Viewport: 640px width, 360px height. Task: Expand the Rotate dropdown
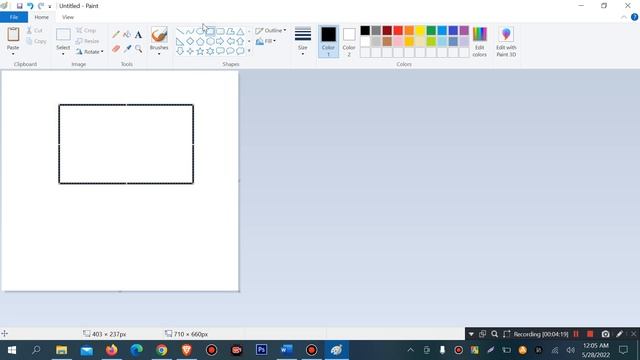click(102, 51)
